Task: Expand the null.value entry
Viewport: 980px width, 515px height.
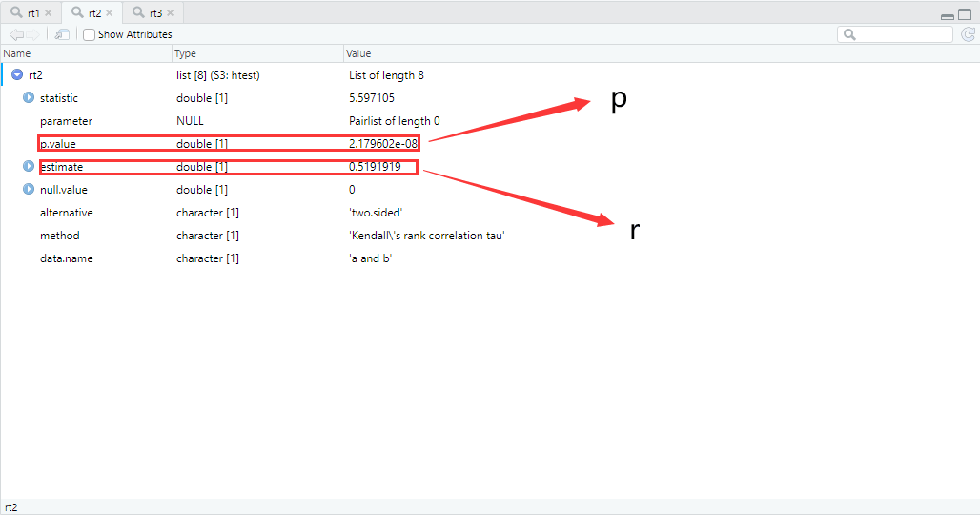Action: click(29, 190)
